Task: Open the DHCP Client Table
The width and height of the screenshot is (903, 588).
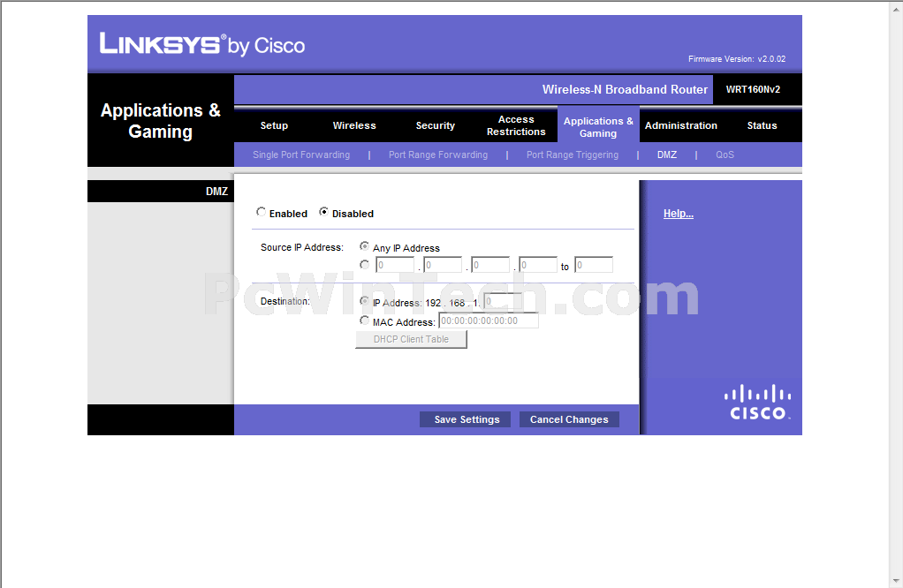Action: 411,339
